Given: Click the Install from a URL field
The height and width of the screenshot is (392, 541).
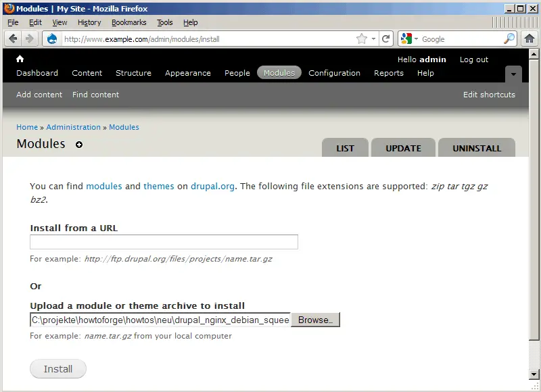Looking at the screenshot, I should click(x=164, y=242).
